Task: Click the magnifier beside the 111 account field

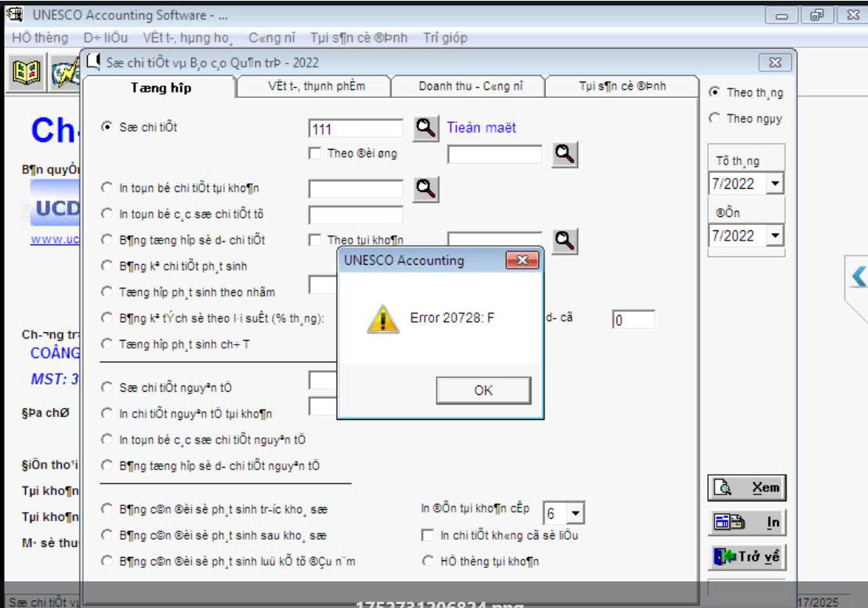Action: [425, 128]
